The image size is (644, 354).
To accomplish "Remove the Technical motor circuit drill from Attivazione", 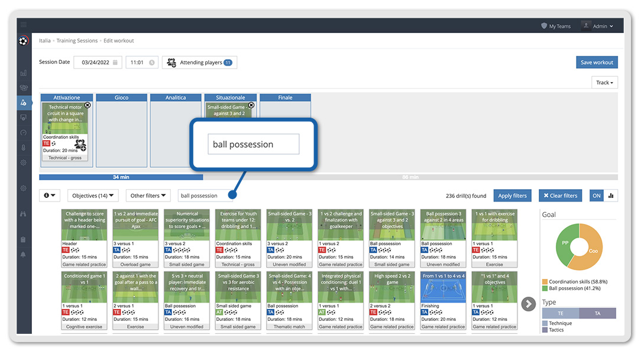I will click(88, 105).
